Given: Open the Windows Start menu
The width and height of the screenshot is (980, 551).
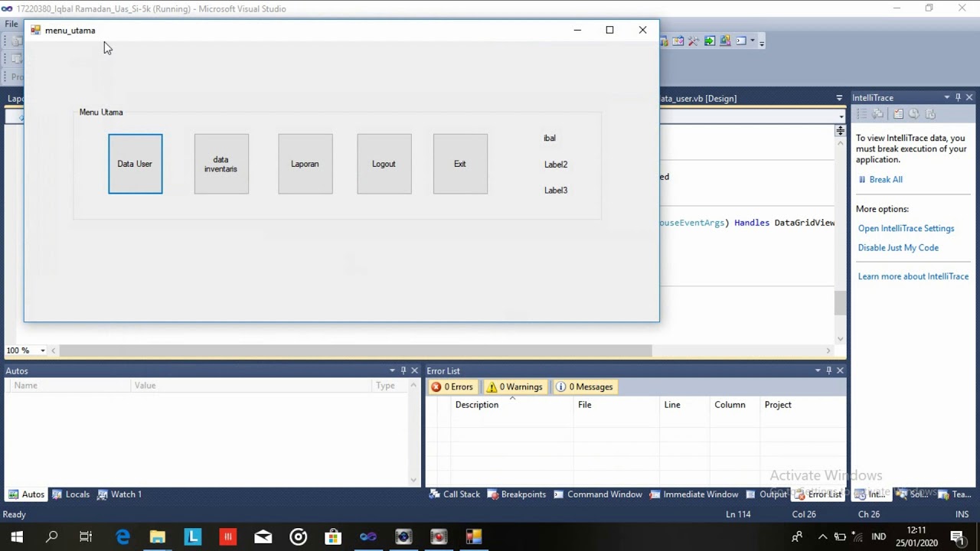Looking at the screenshot, I should pos(16,536).
